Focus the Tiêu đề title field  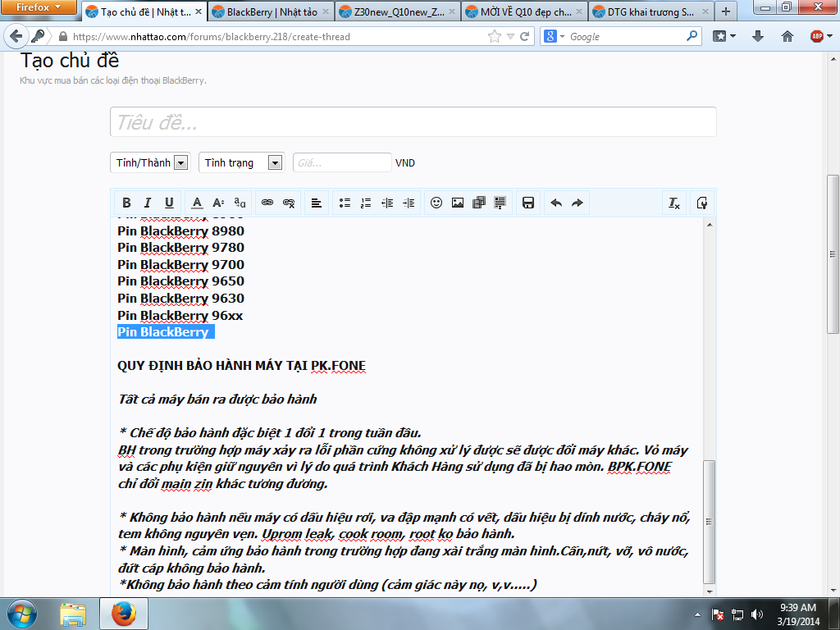pos(413,122)
